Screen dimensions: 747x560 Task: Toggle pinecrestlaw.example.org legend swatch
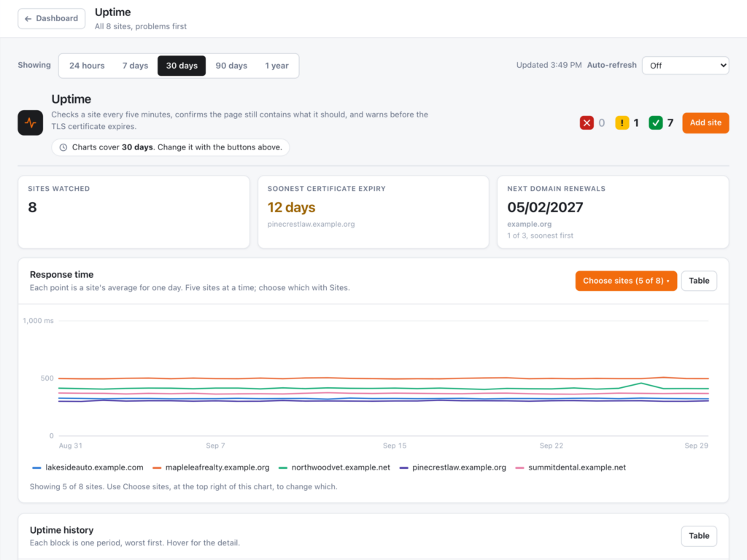point(403,468)
